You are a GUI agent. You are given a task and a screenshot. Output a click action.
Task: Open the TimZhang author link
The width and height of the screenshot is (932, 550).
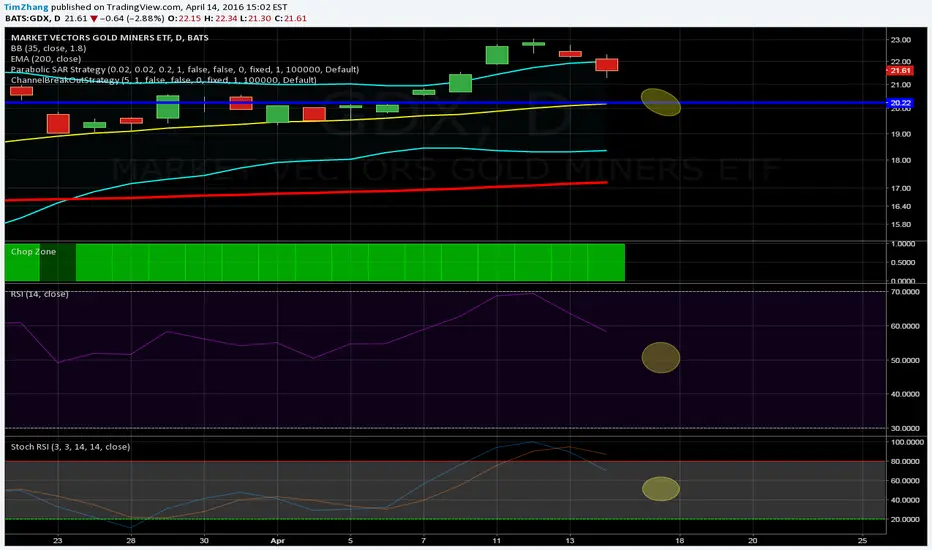pos(26,7)
